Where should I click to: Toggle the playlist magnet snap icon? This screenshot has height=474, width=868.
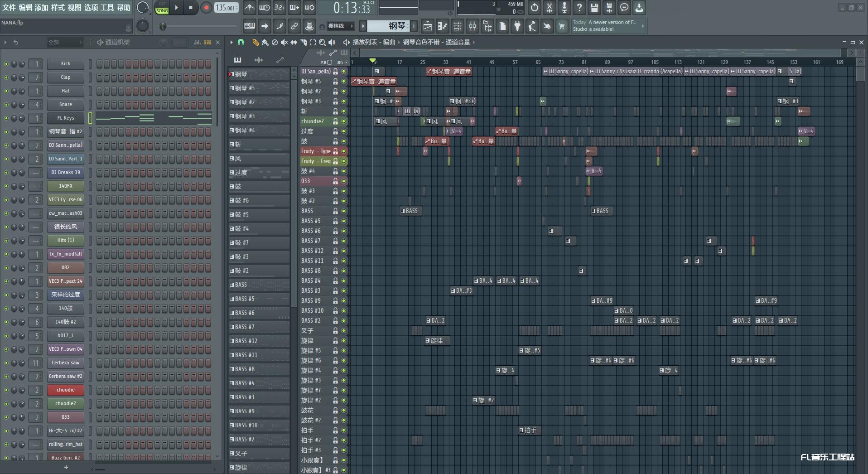pyautogui.click(x=241, y=42)
